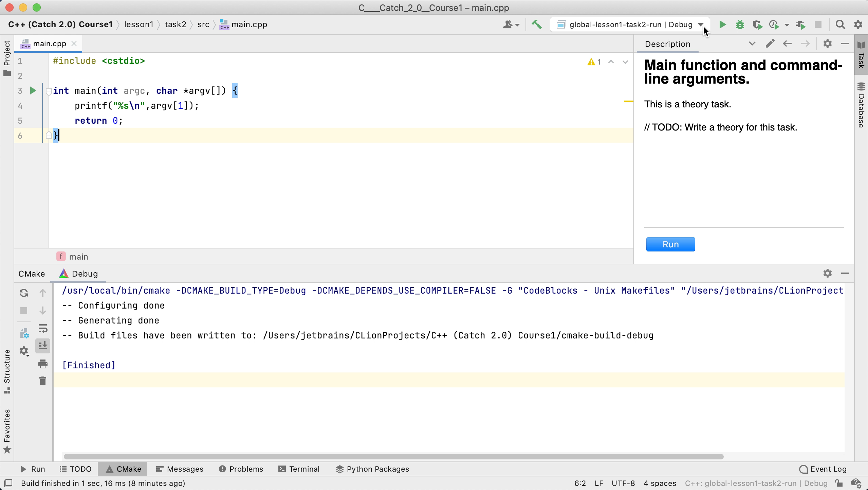This screenshot has height=490, width=868.
Task: Toggle soft-wrap in CMake output
Action: 43,328
